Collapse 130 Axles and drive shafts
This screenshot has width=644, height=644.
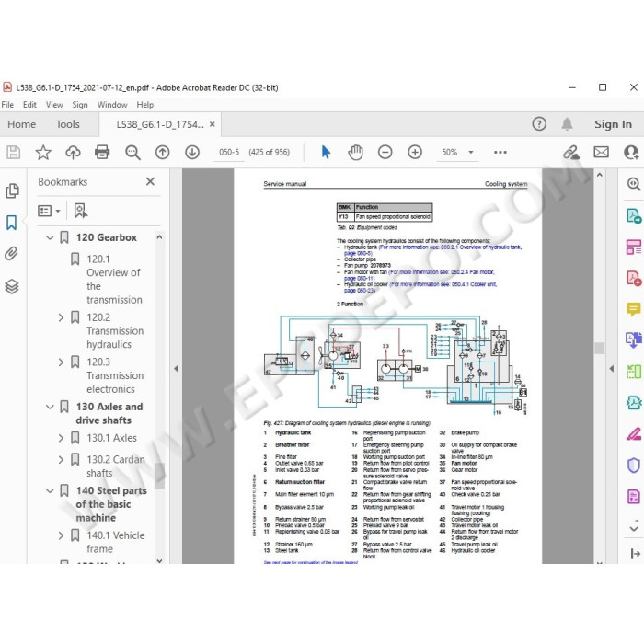(50, 407)
